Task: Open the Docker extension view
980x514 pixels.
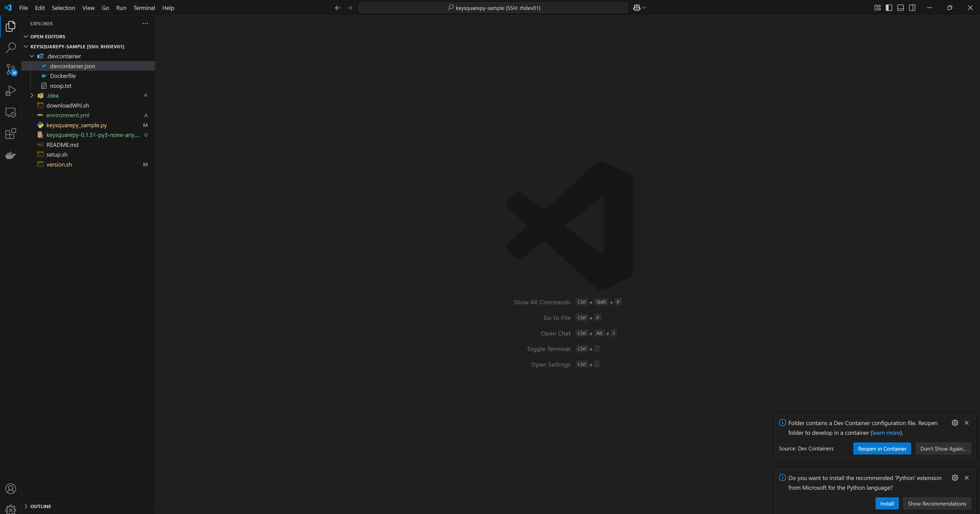Action: point(11,155)
